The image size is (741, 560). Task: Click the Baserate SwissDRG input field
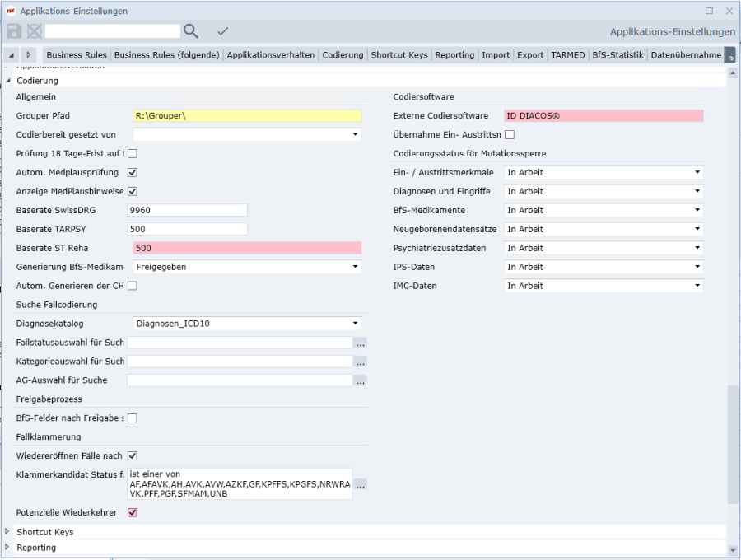point(188,210)
